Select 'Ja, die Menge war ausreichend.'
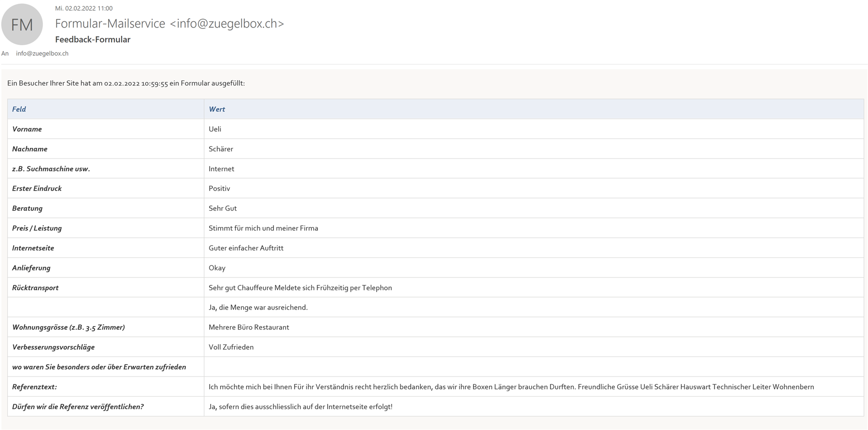Screen dimensions: 868x430 pos(258,307)
